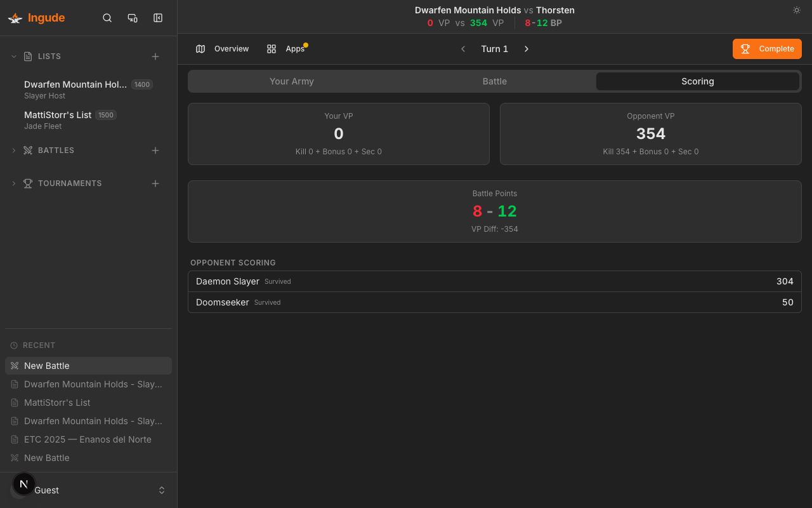Open the map icon next to Overview
Screen dimensions: 812x508
pos(200,48)
